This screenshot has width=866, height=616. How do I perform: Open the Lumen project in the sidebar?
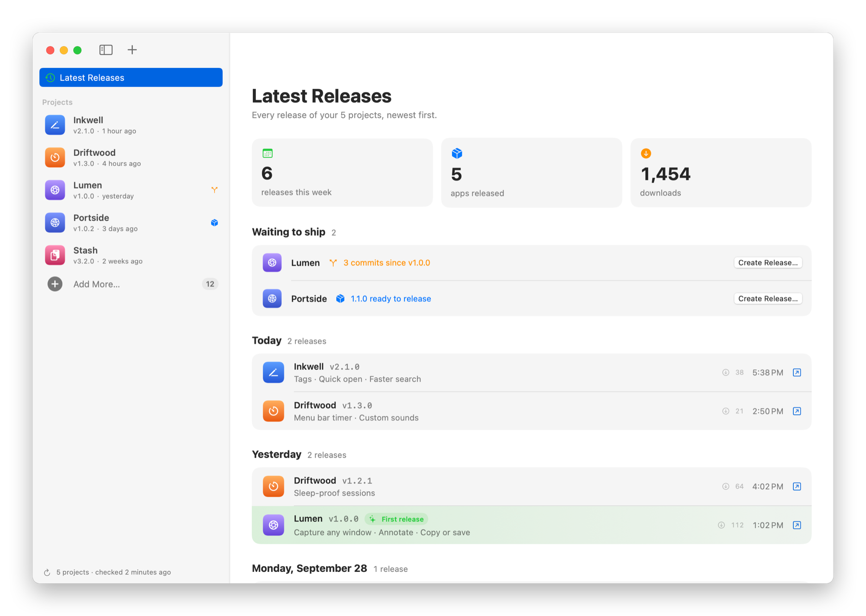pyautogui.click(x=131, y=190)
